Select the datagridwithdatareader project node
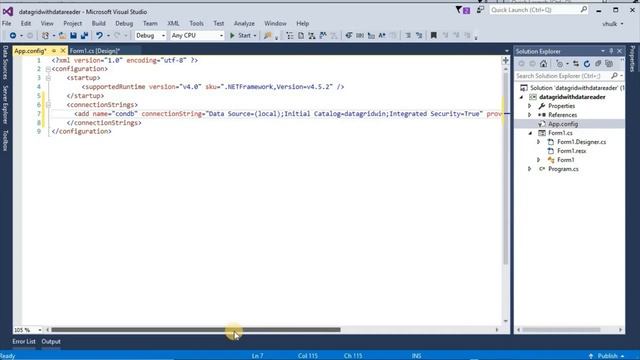This screenshot has height=360, width=640. pyautogui.click(x=572, y=97)
